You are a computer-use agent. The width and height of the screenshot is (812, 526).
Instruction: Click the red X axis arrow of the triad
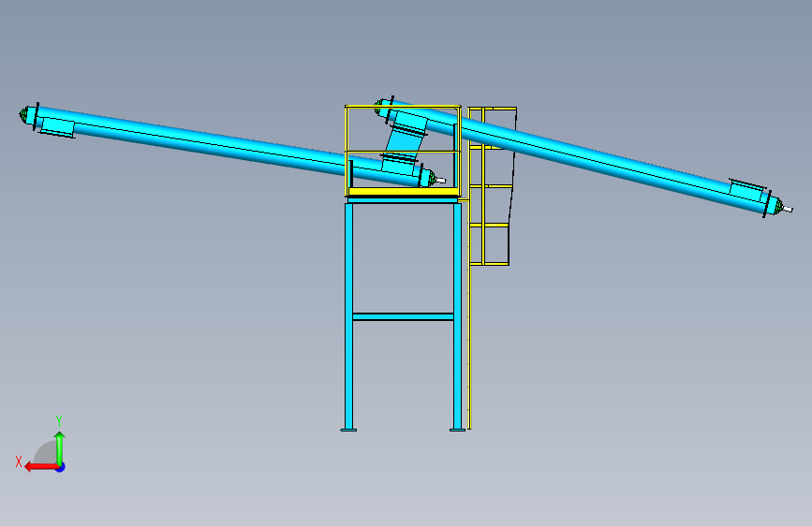(x=41, y=467)
